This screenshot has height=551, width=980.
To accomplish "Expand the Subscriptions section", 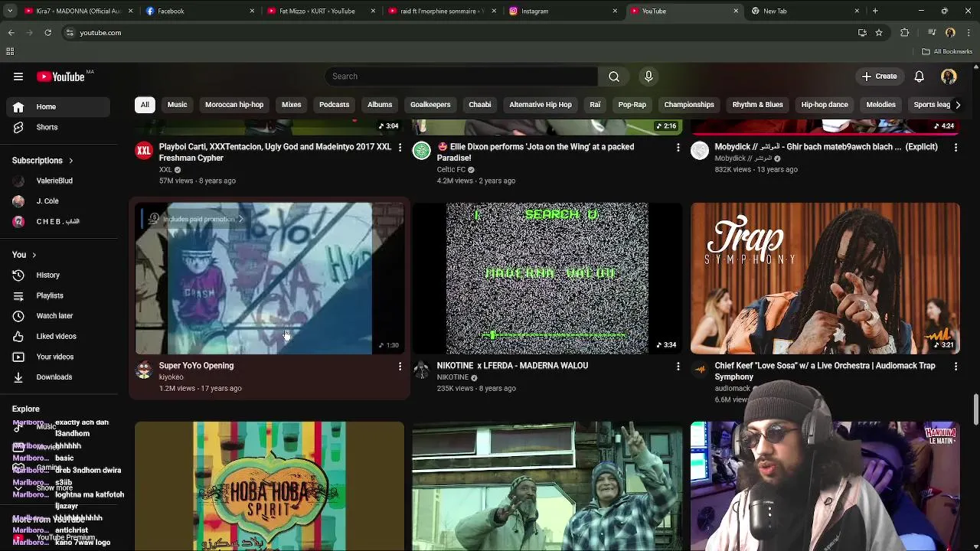I will 43,161.
